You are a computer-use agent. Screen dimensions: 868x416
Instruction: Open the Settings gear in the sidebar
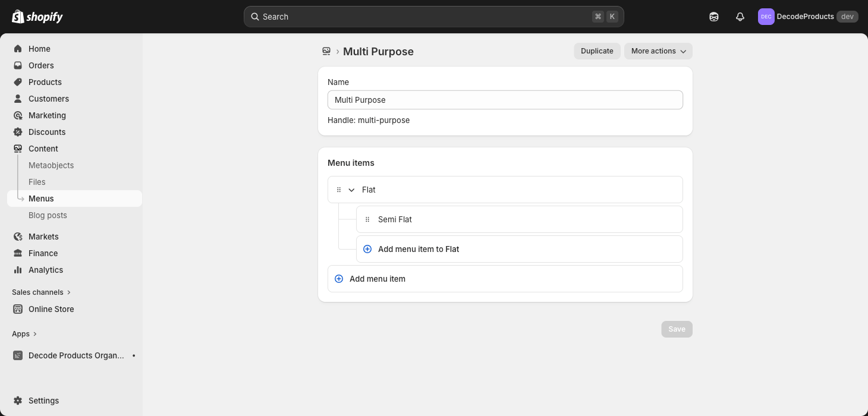point(18,401)
